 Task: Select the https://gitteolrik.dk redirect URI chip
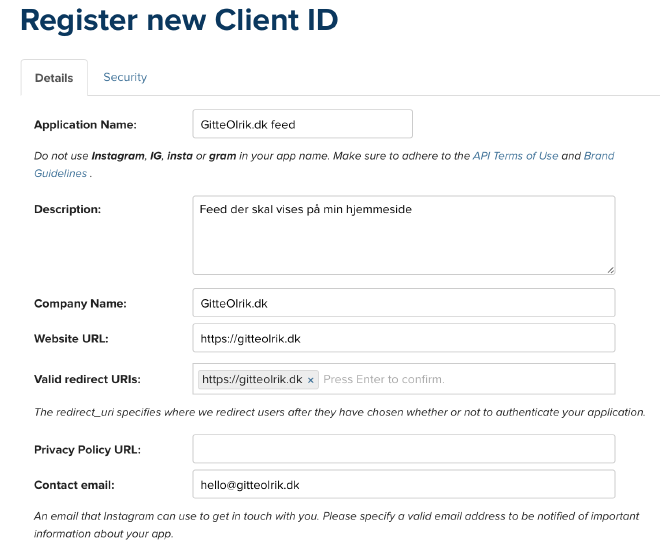pyautogui.click(x=252, y=380)
